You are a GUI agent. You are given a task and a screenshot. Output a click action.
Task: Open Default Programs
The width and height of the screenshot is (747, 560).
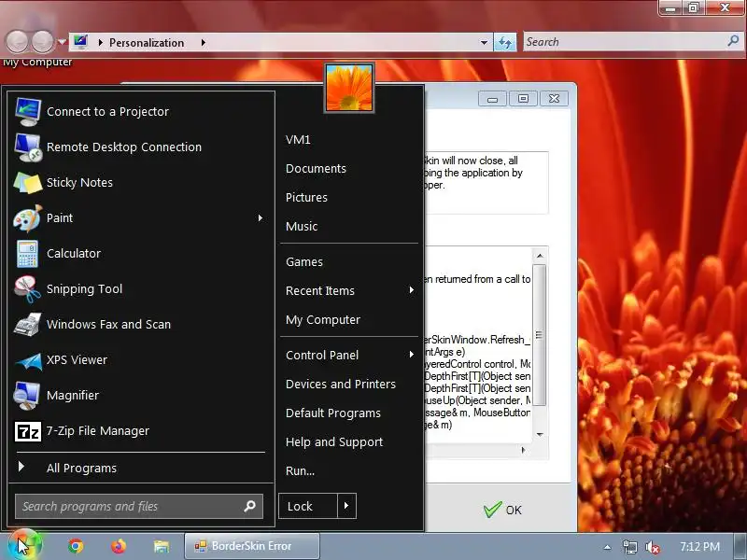tap(333, 413)
